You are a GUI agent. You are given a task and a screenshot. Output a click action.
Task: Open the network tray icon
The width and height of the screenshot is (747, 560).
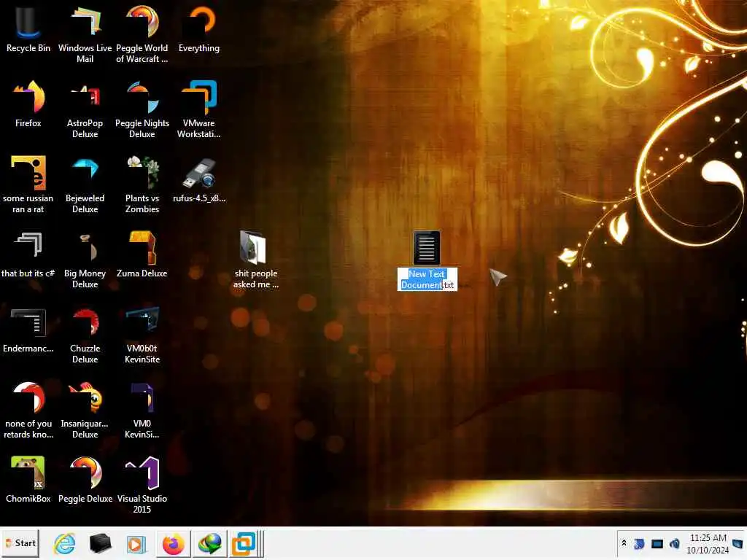point(657,543)
